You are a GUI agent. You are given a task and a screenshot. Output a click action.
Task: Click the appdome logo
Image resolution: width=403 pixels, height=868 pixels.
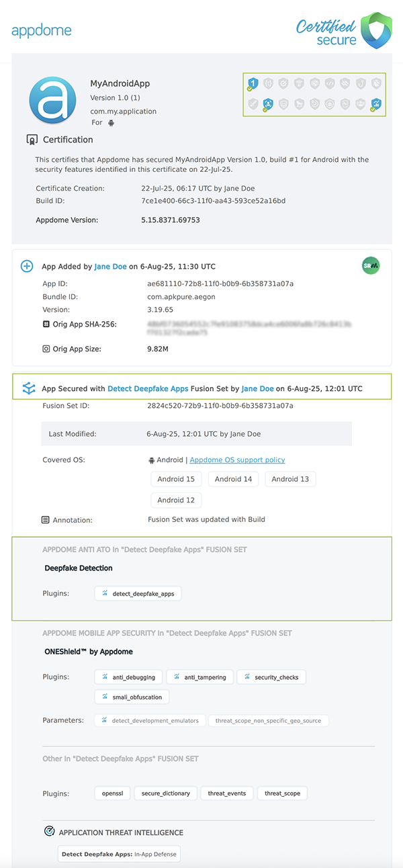42,30
